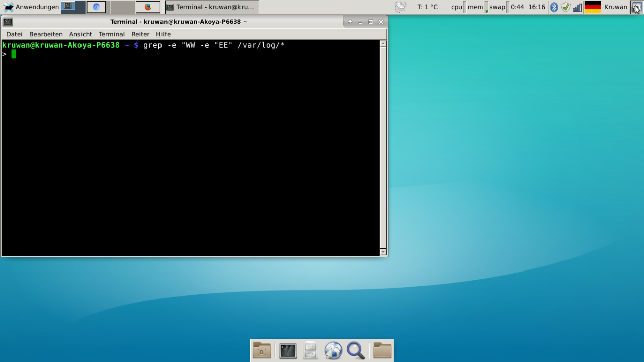Open the Kruwan user menu
644x362 pixels.
pyautogui.click(x=616, y=7)
